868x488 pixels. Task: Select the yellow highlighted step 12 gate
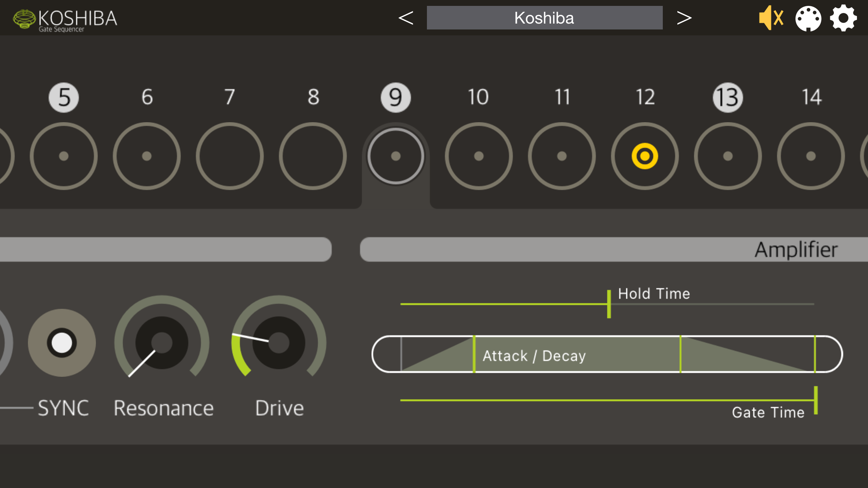click(645, 156)
